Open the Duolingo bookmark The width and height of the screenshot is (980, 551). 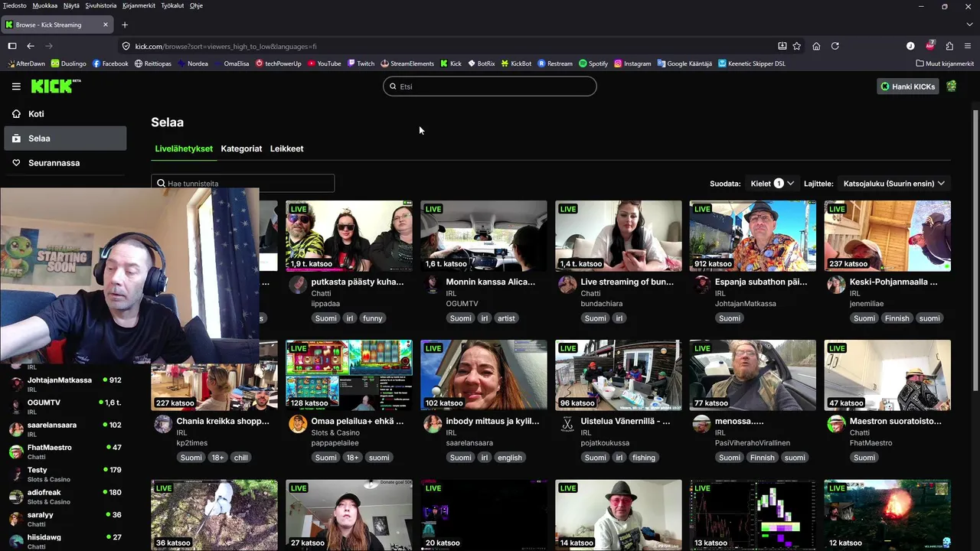click(68, 64)
